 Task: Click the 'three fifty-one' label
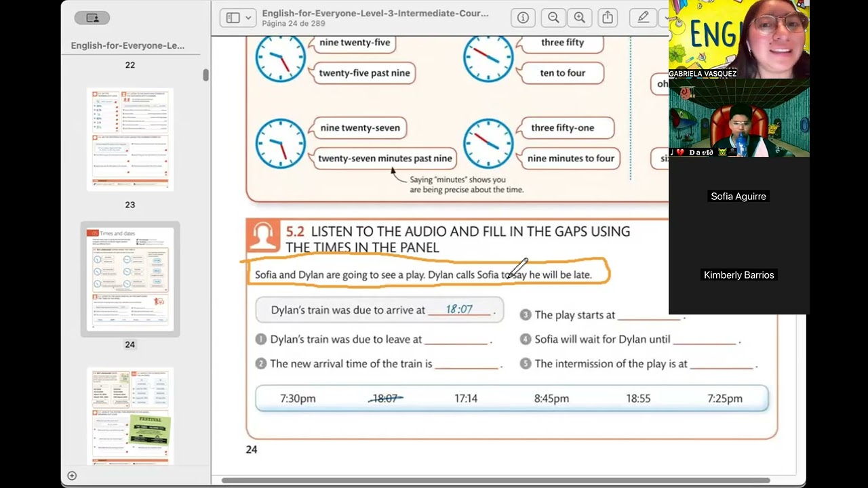(x=562, y=128)
